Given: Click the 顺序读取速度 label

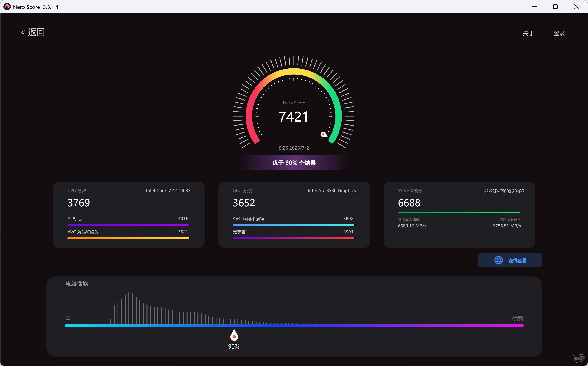Looking at the screenshot, I should [510, 220].
